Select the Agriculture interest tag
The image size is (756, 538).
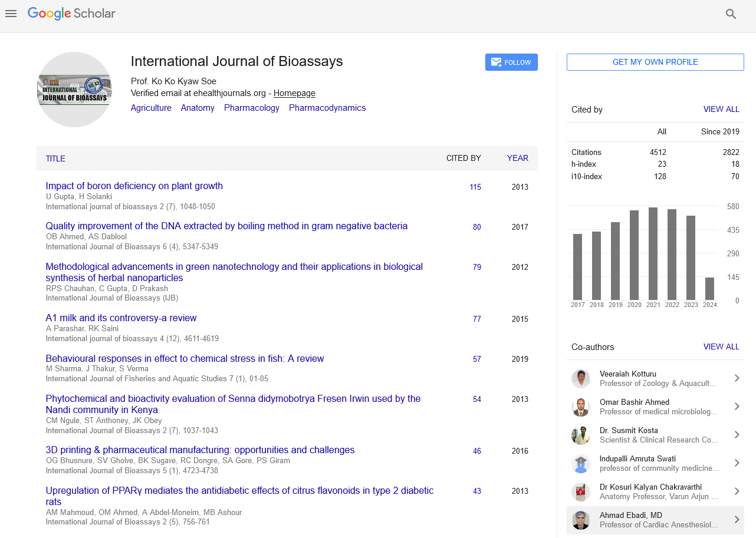pos(151,108)
